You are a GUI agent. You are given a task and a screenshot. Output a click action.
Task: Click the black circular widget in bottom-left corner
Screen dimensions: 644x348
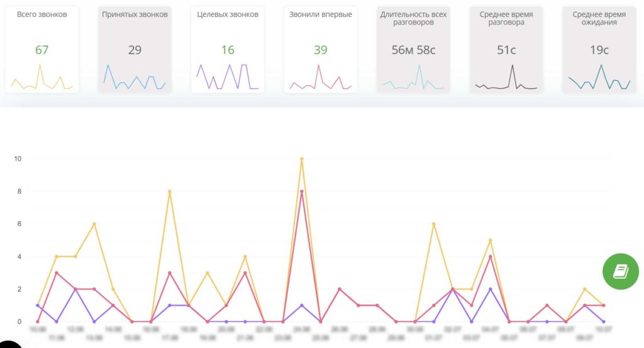(x=8, y=343)
